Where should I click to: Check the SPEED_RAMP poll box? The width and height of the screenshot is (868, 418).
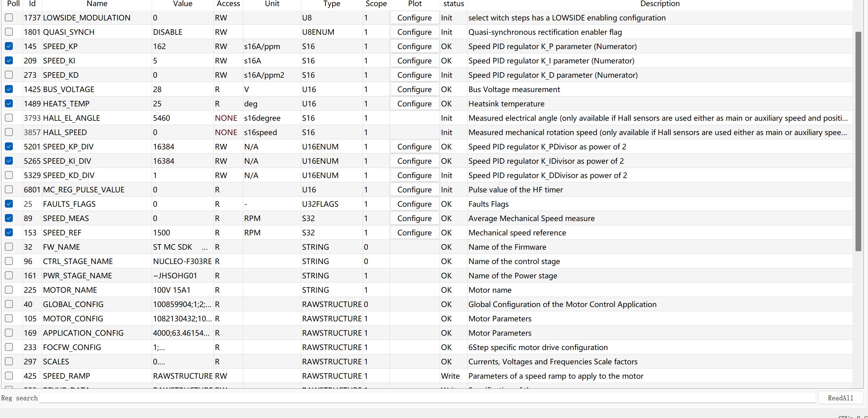tap(9, 376)
